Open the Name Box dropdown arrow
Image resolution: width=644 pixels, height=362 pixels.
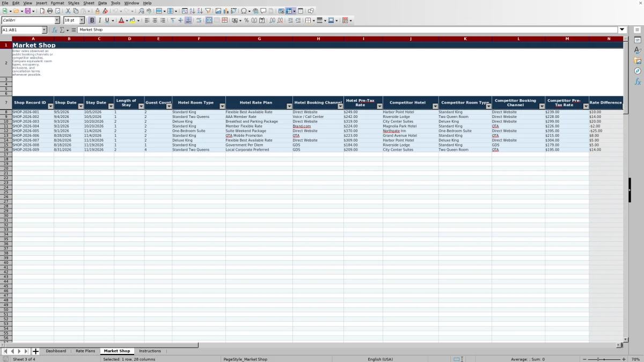[x=44, y=30]
